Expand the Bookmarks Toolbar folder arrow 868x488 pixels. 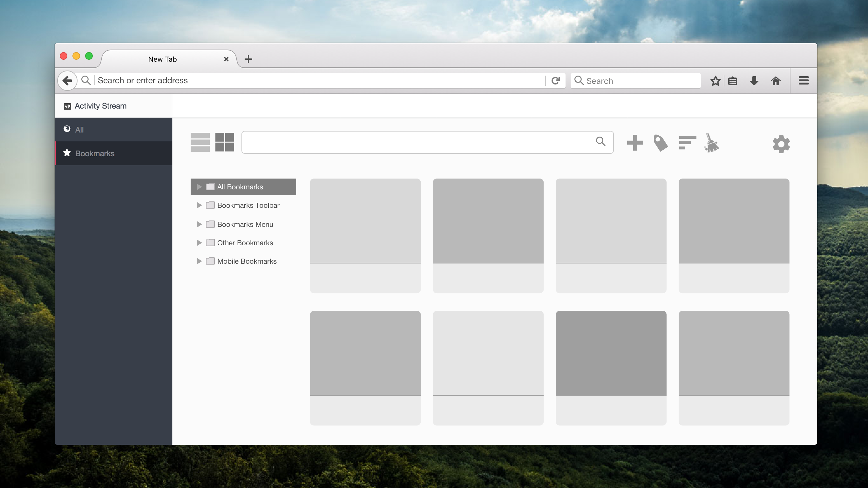(199, 205)
